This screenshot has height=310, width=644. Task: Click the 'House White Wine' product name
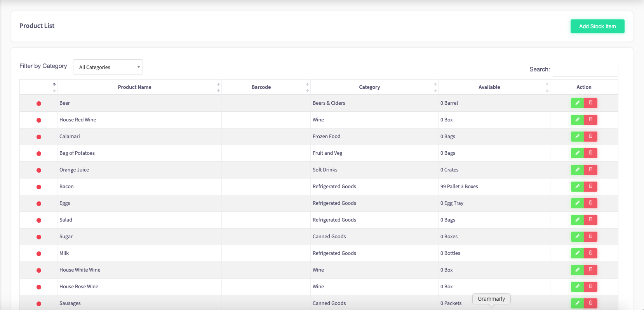point(80,270)
